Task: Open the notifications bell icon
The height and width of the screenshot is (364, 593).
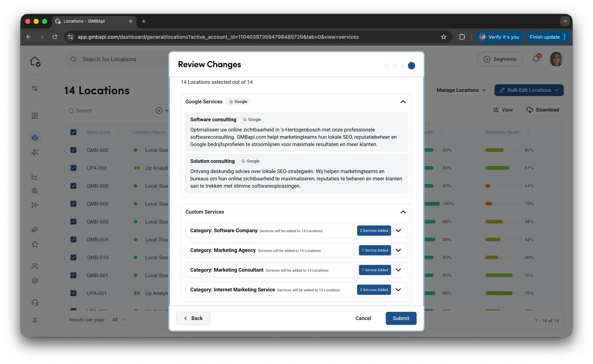Action: [536, 59]
